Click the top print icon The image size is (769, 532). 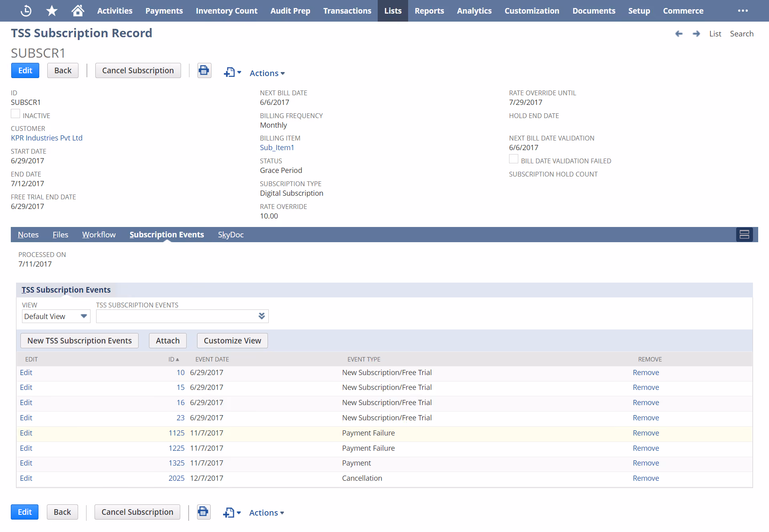click(204, 70)
